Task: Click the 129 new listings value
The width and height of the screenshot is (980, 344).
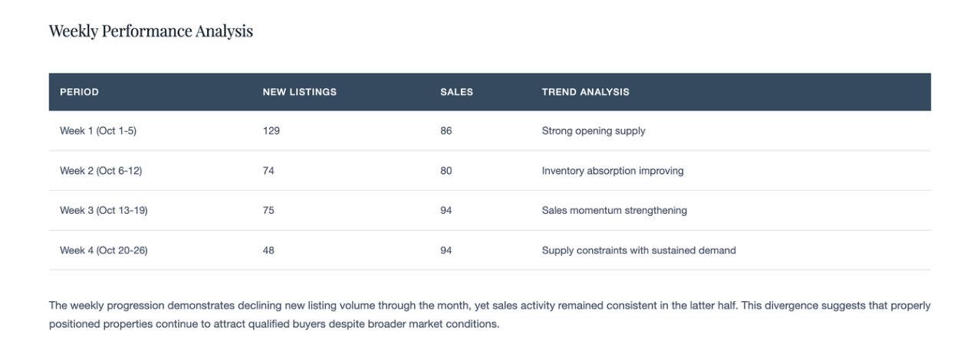Action: point(271,131)
